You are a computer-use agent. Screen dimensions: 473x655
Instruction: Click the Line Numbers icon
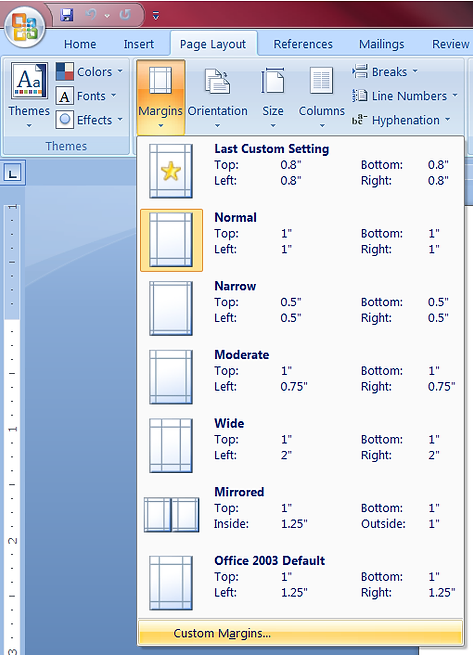coord(360,96)
